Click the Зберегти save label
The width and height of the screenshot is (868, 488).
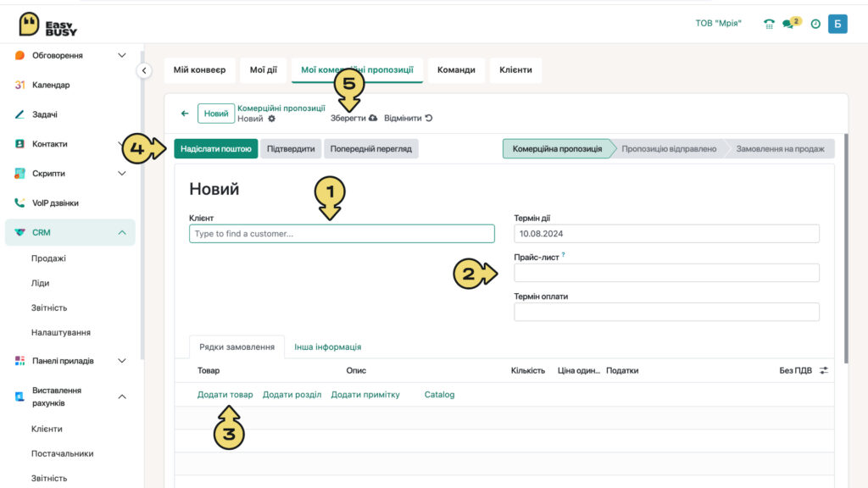348,118
